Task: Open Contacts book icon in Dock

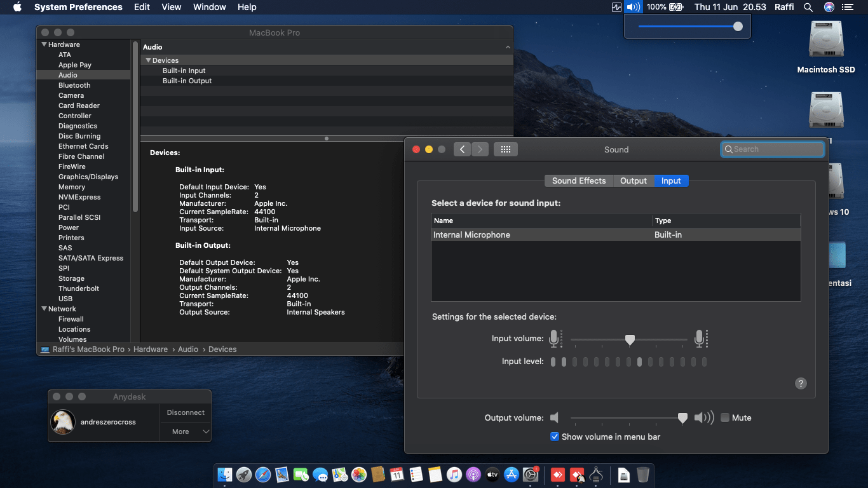Action: coord(378,474)
